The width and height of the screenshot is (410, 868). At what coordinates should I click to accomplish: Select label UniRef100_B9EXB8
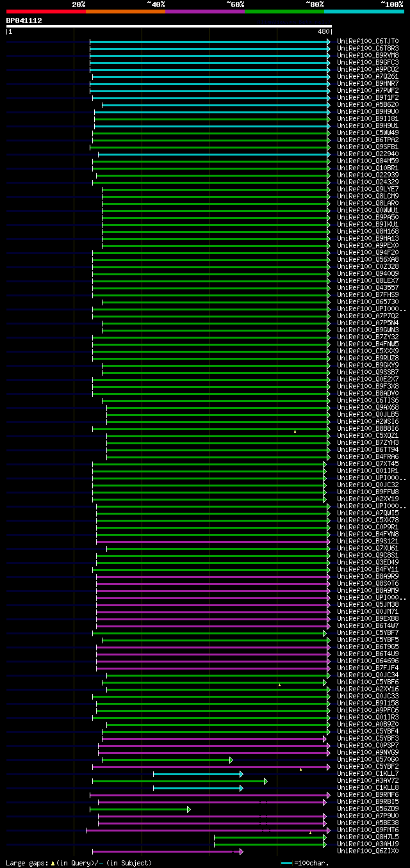click(x=368, y=618)
